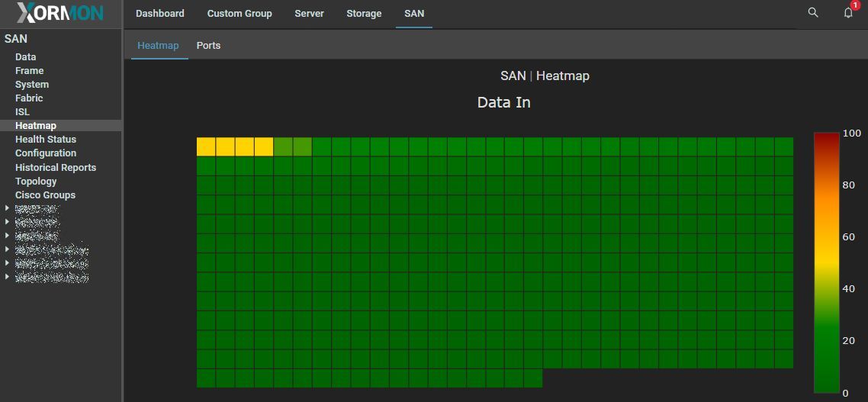
Task: Click the search magnifier icon
Action: [813, 13]
